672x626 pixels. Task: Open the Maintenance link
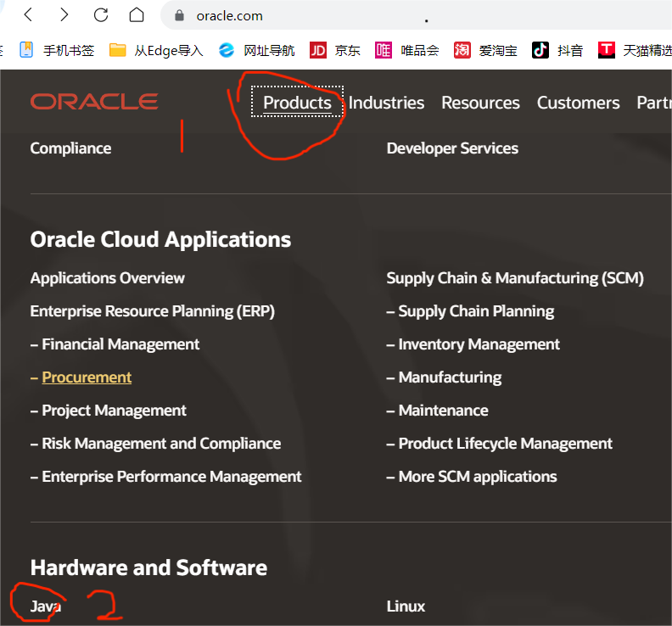[443, 410]
